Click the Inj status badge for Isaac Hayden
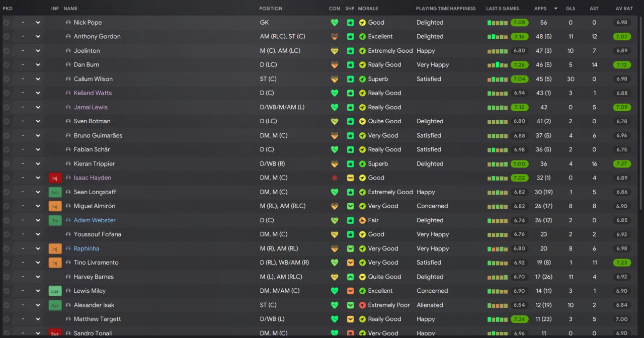 55,178
